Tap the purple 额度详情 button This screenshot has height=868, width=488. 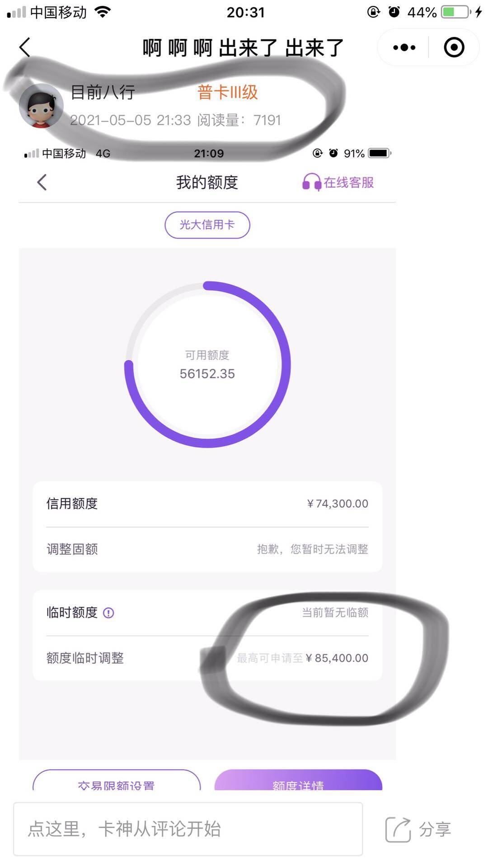coord(298,780)
